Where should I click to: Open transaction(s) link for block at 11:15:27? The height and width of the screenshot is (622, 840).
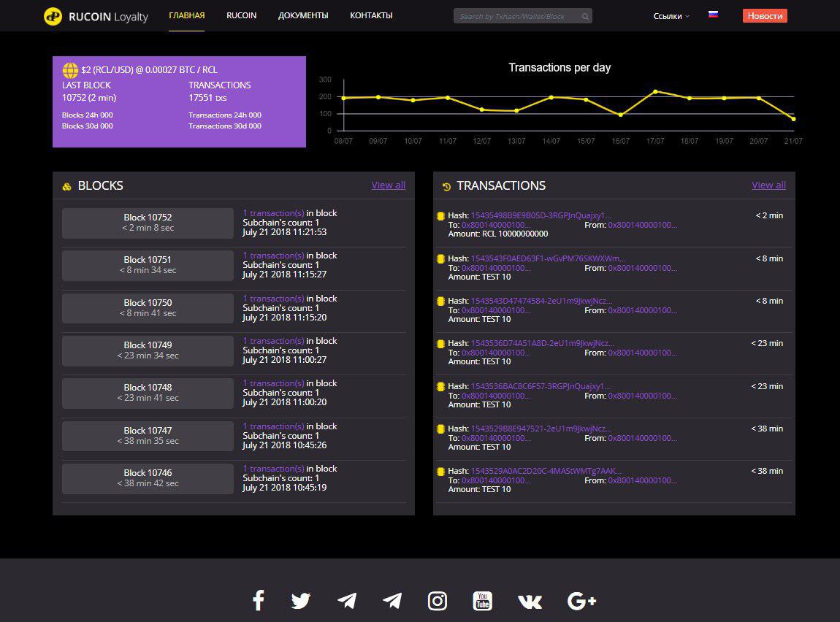[273, 256]
